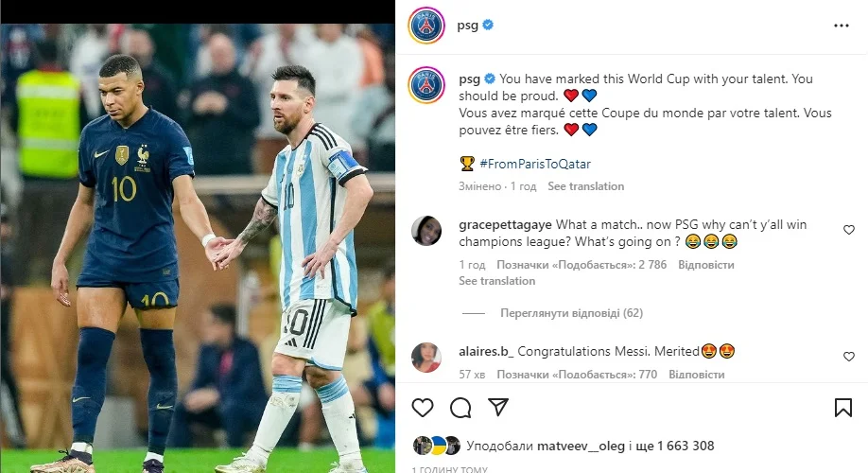Open gracepettagaye's profile avatar

[426, 231]
